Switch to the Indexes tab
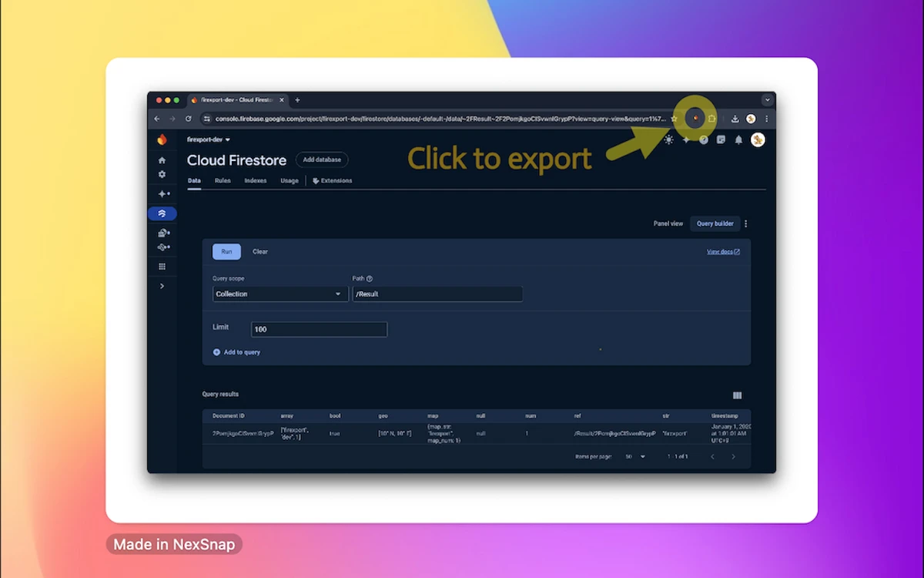This screenshot has height=578, width=924. tap(256, 180)
